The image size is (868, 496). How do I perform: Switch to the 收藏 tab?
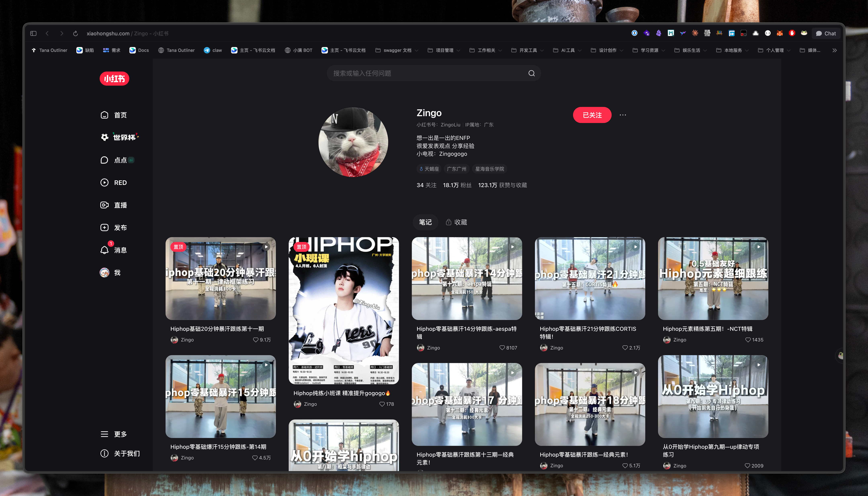point(456,222)
